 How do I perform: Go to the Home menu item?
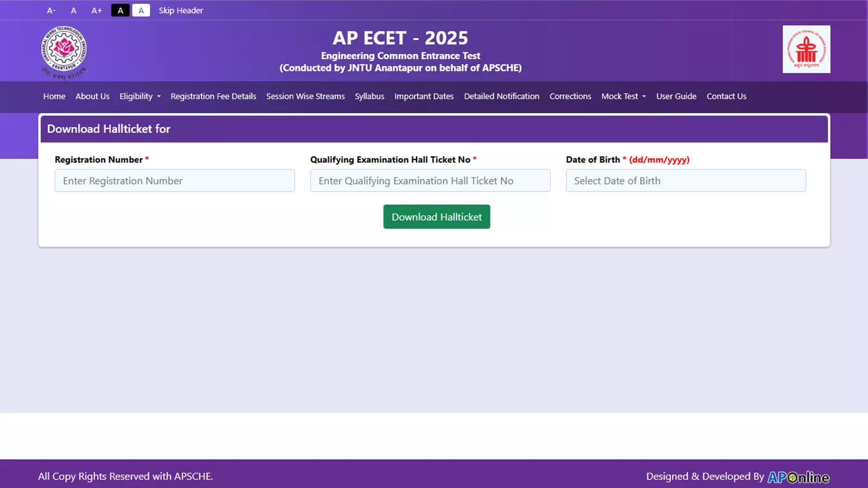[x=54, y=96]
